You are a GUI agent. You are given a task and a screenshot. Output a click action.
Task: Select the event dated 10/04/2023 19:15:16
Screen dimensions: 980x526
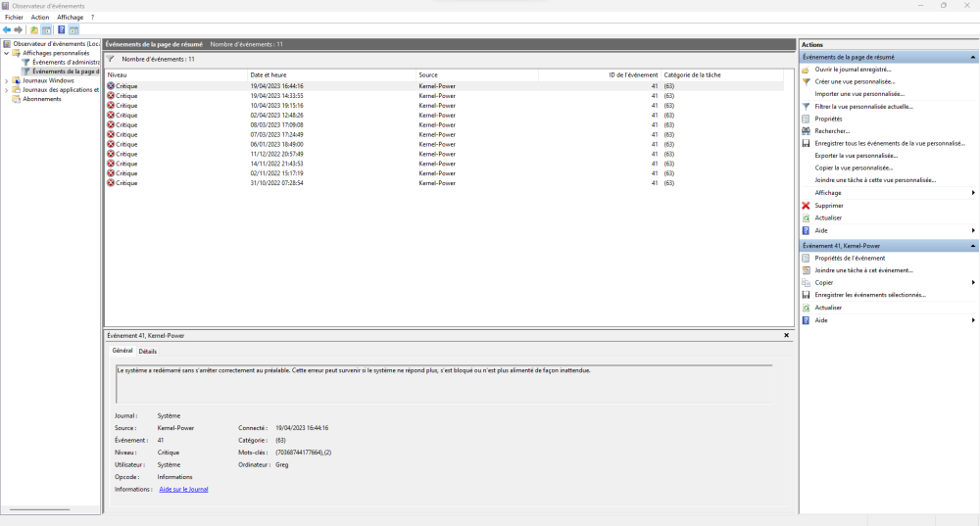click(x=444, y=106)
